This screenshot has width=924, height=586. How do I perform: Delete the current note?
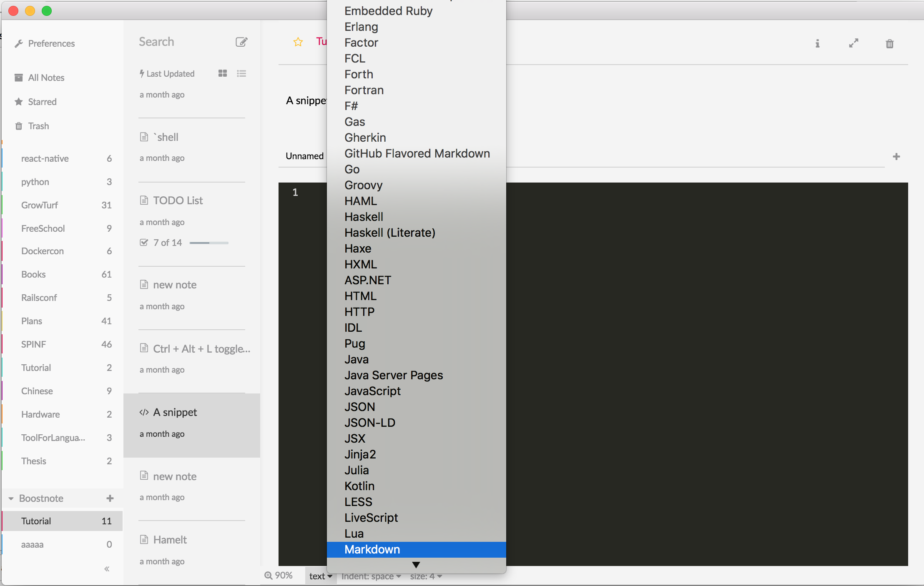(889, 44)
